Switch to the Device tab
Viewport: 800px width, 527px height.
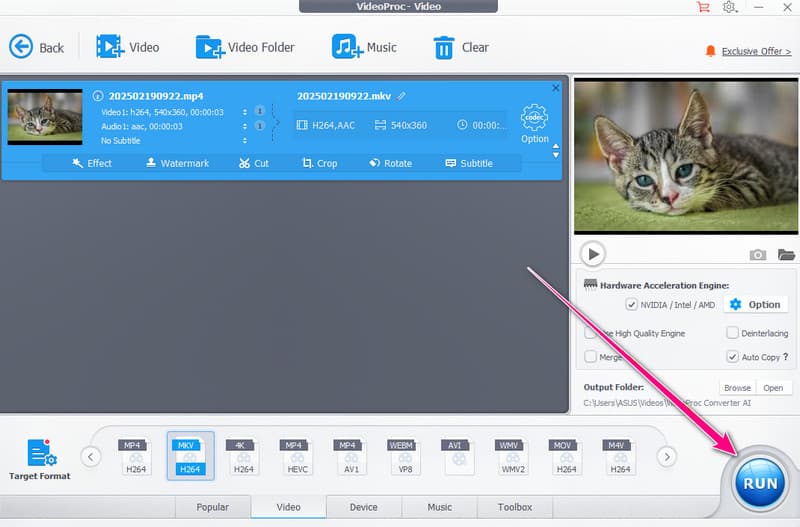364,507
